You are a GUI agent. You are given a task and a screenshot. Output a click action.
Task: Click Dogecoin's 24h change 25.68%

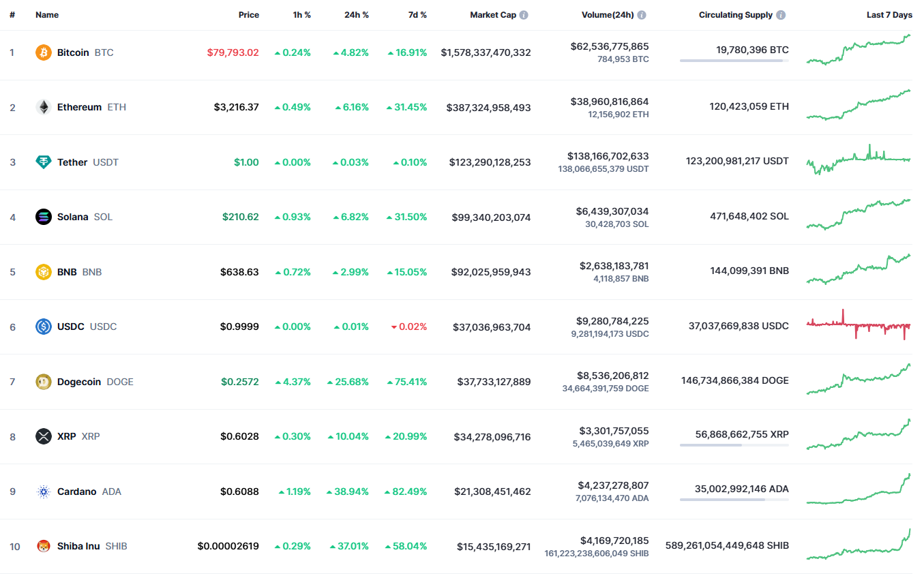pyautogui.click(x=348, y=382)
